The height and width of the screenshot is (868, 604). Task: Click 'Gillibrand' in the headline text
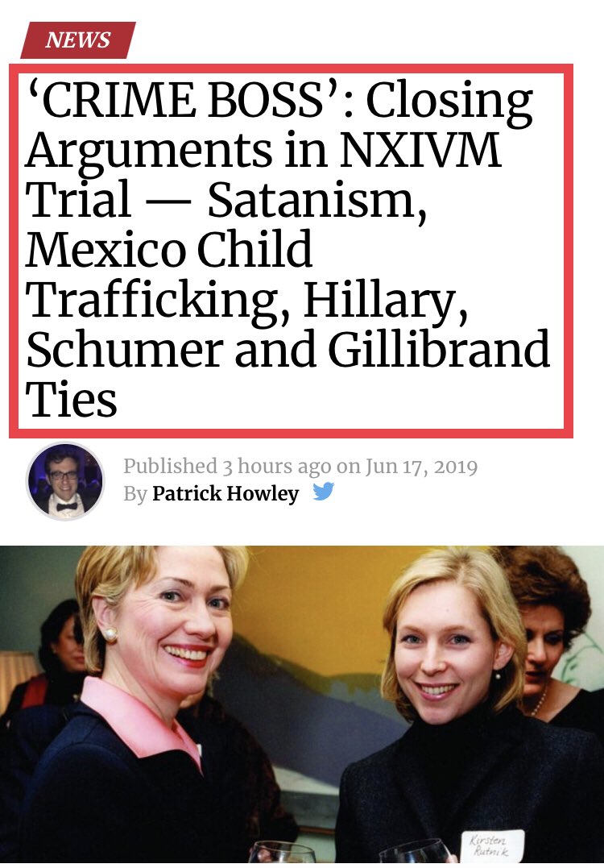(x=439, y=349)
